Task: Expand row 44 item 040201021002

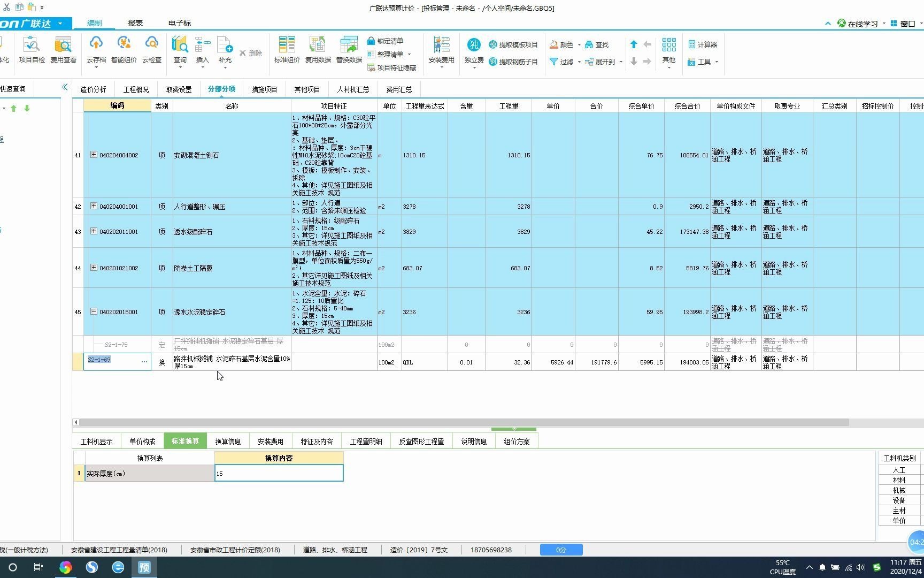Action: 94,268
